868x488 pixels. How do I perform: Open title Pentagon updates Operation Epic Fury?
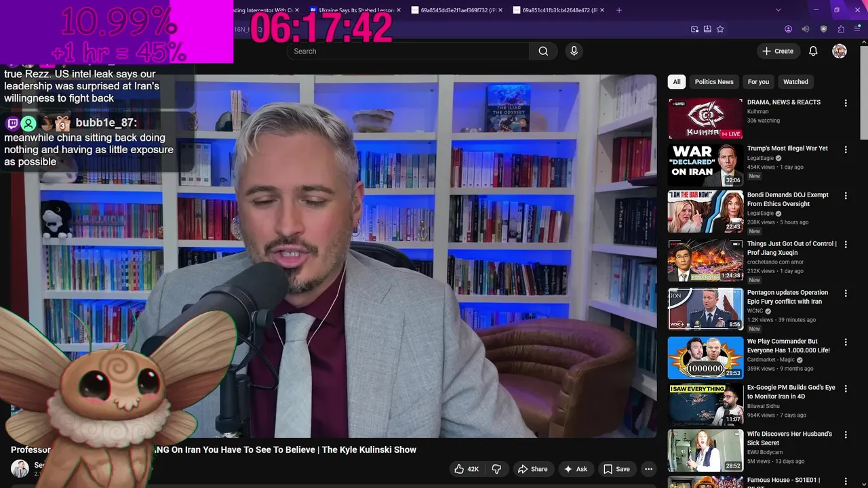pos(787,297)
